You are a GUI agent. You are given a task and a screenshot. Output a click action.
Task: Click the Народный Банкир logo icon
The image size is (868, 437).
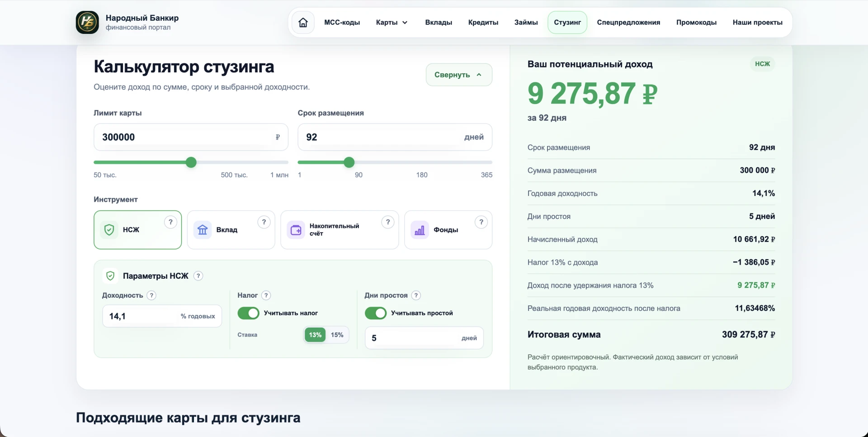point(87,23)
